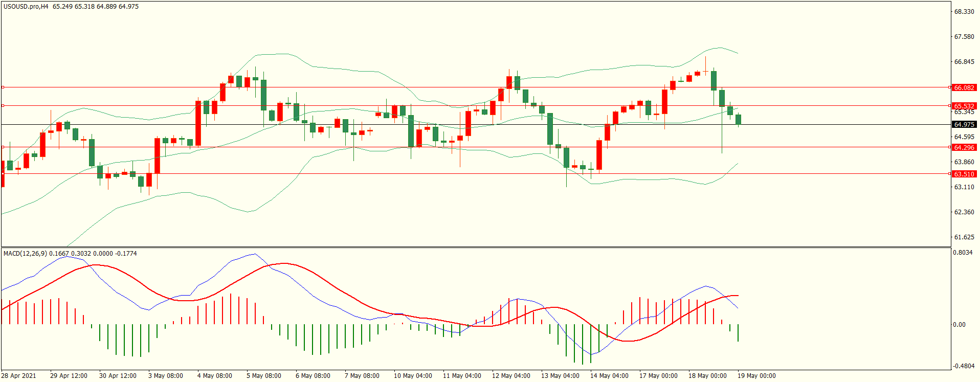
Task: Click the 63.860 value on price scale
Action: pos(964,162)
